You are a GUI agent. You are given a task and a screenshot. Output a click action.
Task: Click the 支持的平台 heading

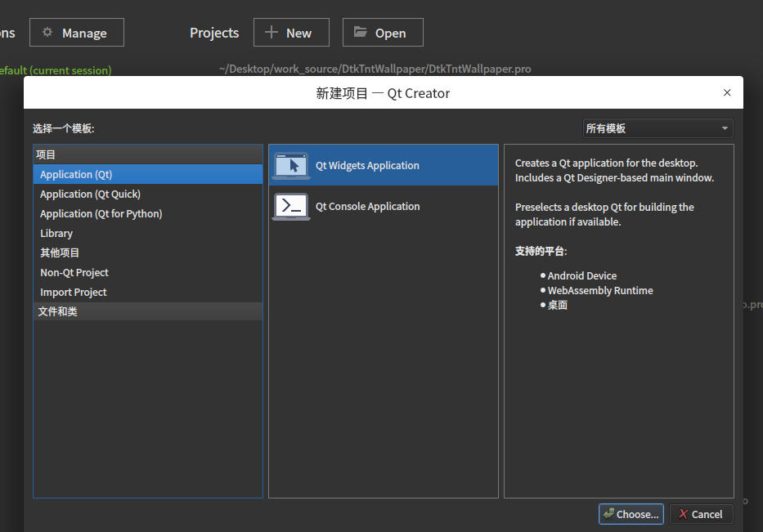click(541, 251)
